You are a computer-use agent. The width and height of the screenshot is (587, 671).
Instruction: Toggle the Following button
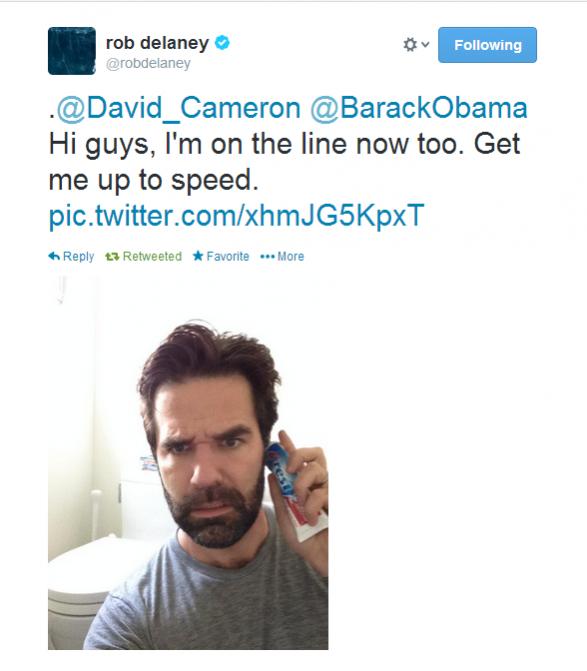pyautogui.click(x=487, y=45)
